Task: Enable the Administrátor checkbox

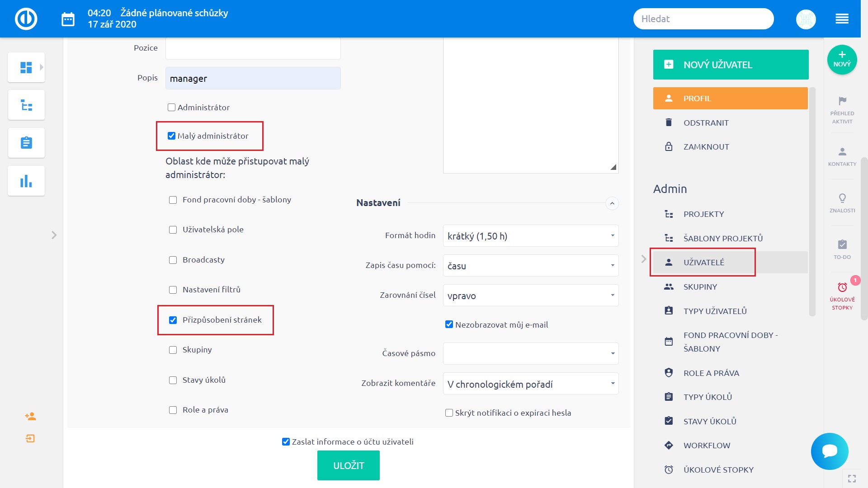Action: pyautogui.click(x=171, y=108)
